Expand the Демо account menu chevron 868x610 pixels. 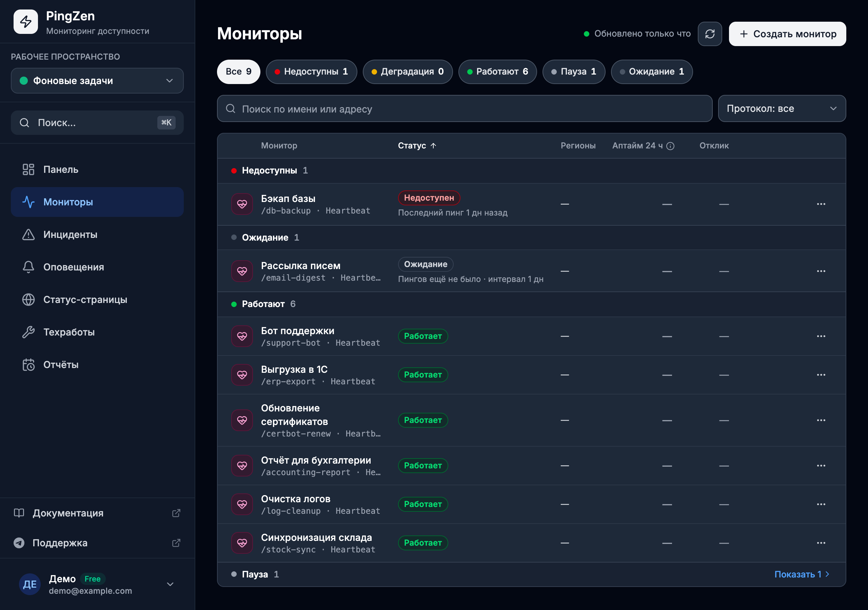tap(170, 584)
